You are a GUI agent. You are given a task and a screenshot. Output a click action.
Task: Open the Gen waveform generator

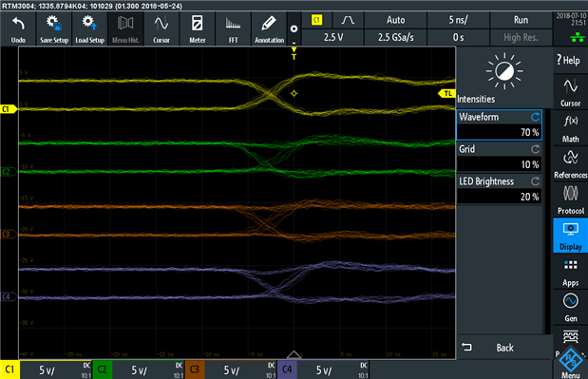pyautogui.click(x=570, y=308)
